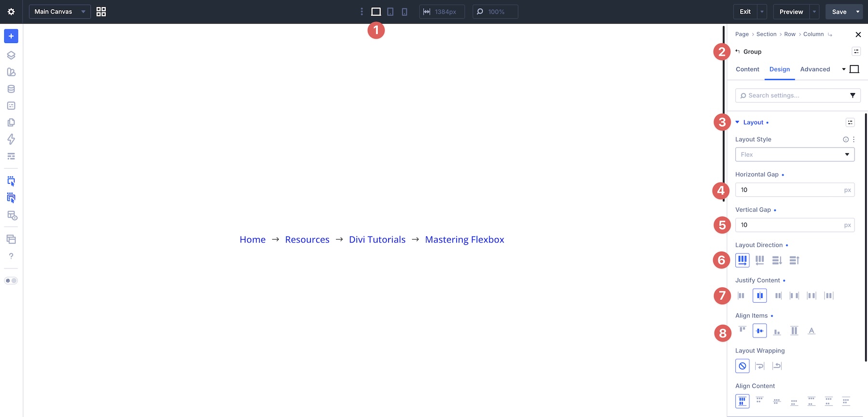Open the Layout group options icon
Viewport: 868px width, 417px height.
pos(850,122)
